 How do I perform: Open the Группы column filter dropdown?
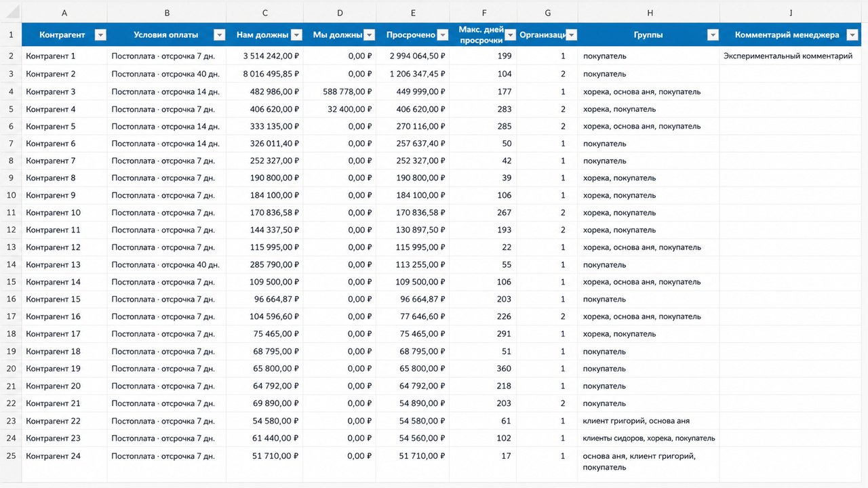point(712,35)
